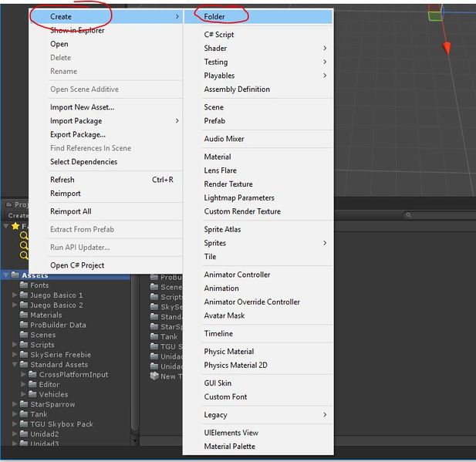Viewport: 476px width, 462px height.
Task: Create an Assembly Definition
Action: click(237, 89)
